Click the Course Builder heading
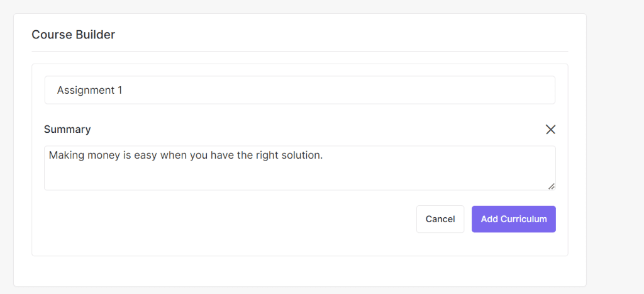Screen dimensions: 644x294 74,35
